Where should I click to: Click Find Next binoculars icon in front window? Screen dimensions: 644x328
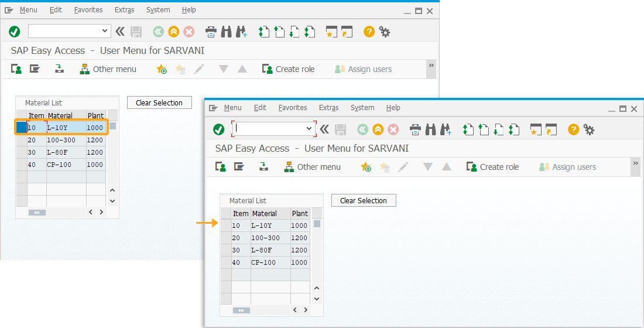[x=446, y=130]
